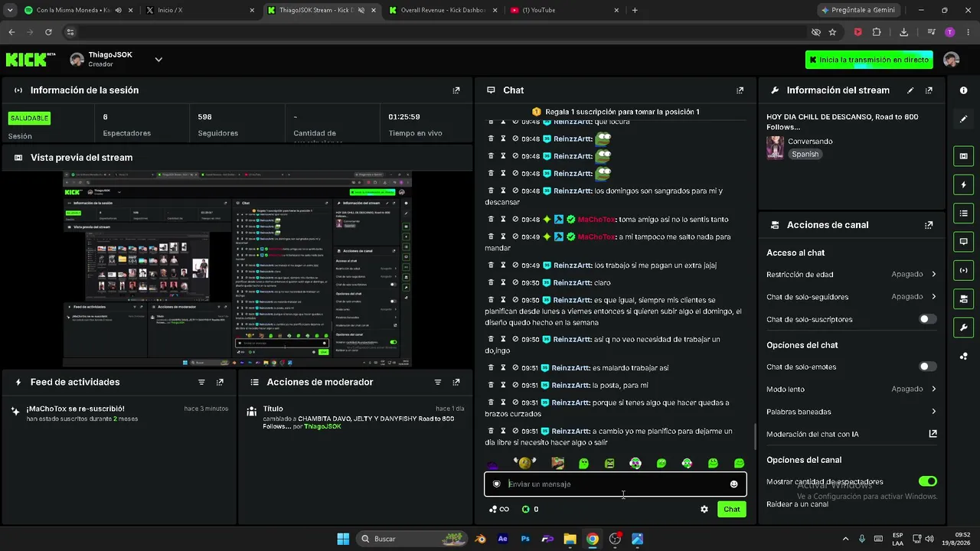This screenshot has height=551, width=980.
Task: Toggle Chat de solo-emotes switch
Action: coord(927,367)
